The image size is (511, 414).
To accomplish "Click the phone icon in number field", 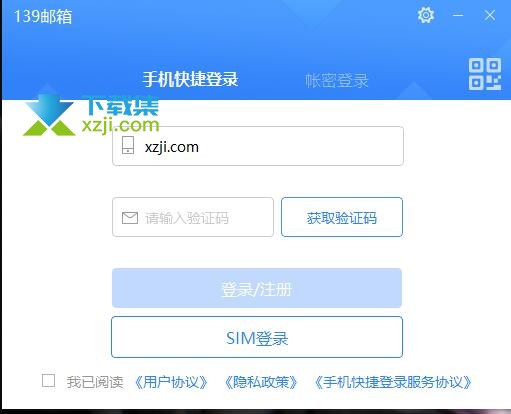I will point(128,145).
